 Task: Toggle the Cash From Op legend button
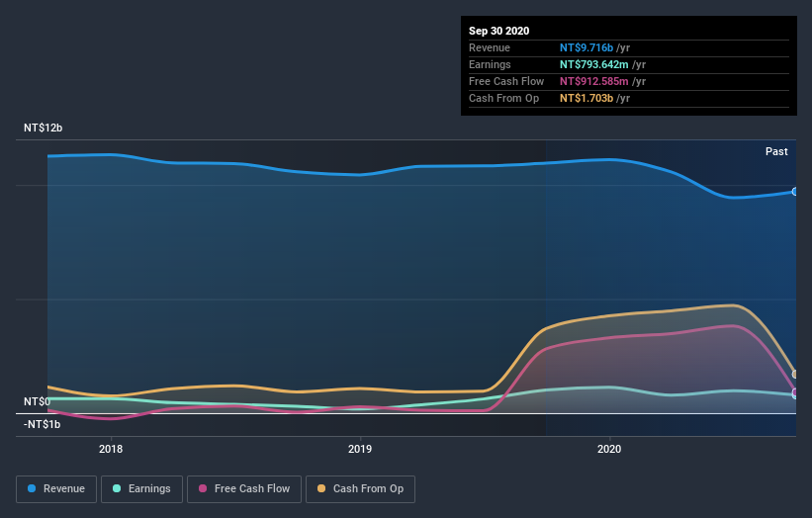point(360,489)
